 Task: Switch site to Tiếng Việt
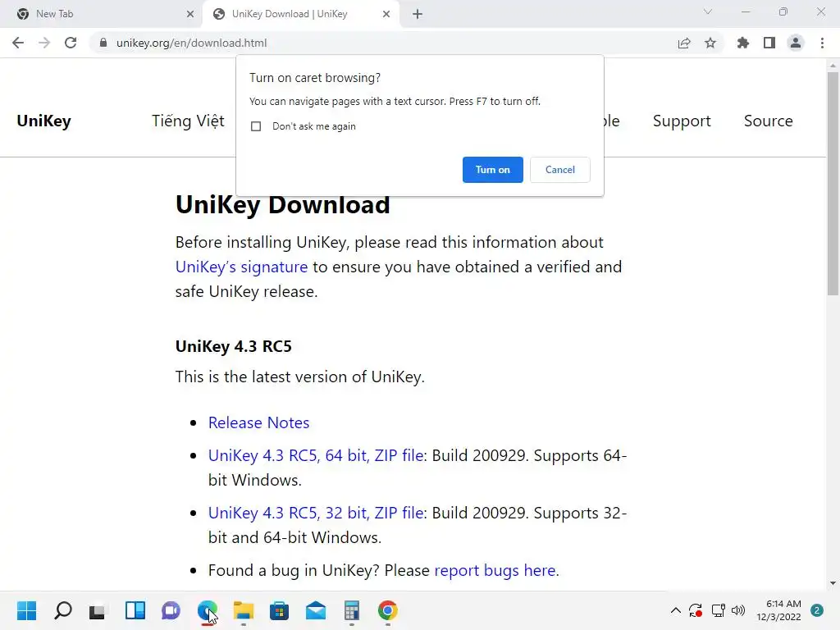point(188,121)
